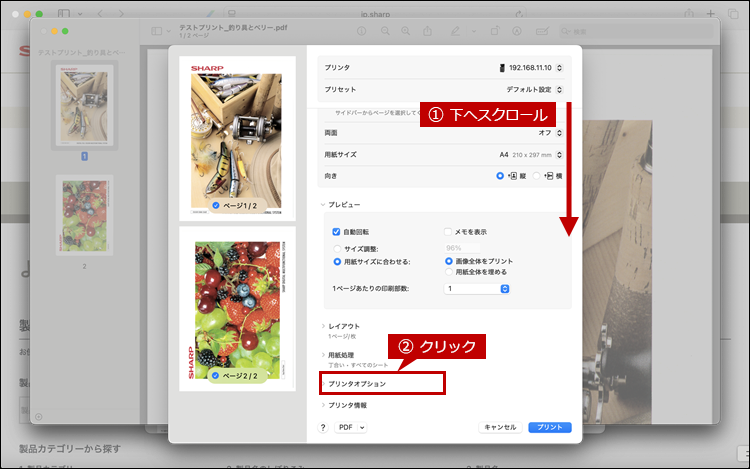Click the プリント button
This screenshot has width=750, height=469.
click(549, 427)
